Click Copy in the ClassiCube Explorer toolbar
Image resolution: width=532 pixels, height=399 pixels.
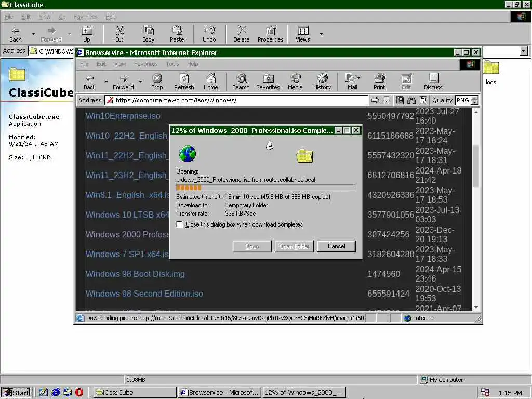tap(148, 34)
